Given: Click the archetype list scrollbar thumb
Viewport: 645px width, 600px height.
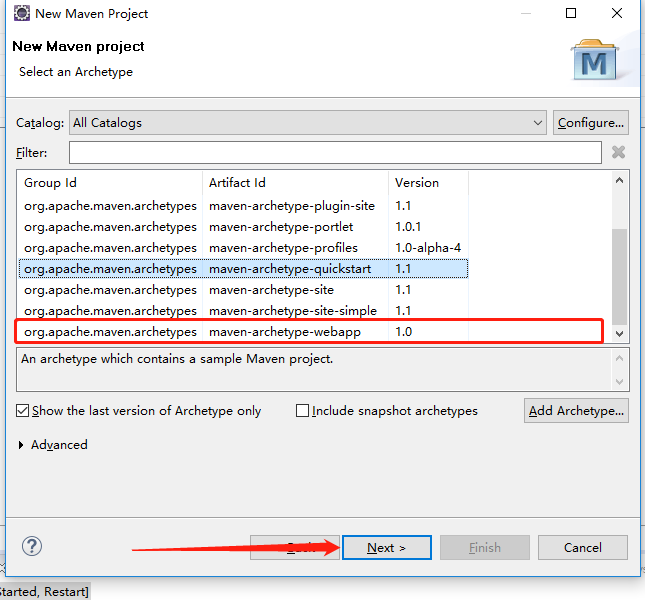Looking at the screenshot, I should point(619,276).
